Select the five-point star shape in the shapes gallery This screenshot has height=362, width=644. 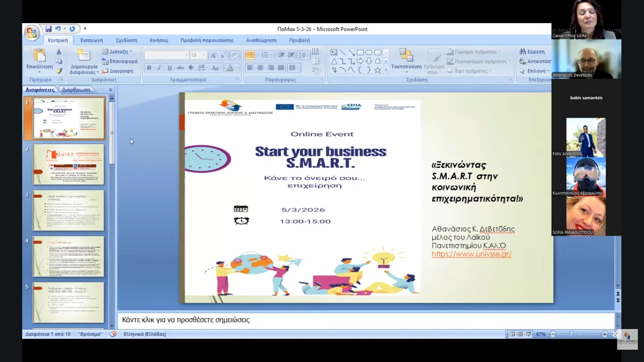377,70
